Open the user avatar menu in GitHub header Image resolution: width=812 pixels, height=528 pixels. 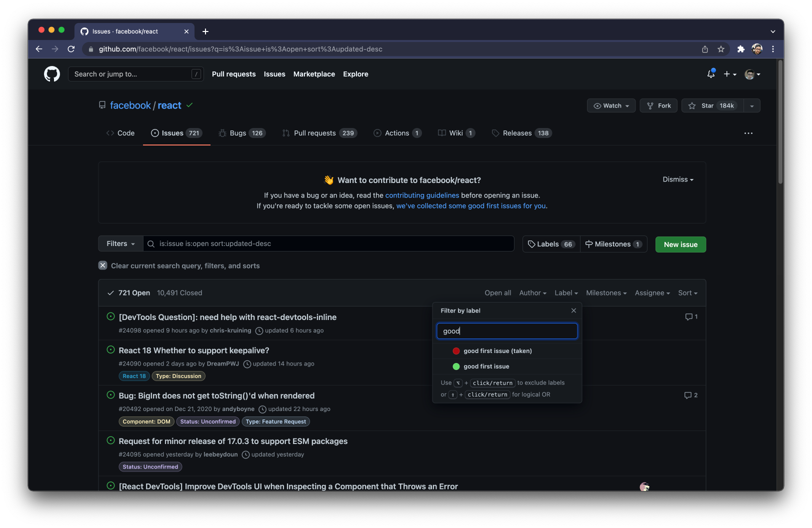coord(752,74)
